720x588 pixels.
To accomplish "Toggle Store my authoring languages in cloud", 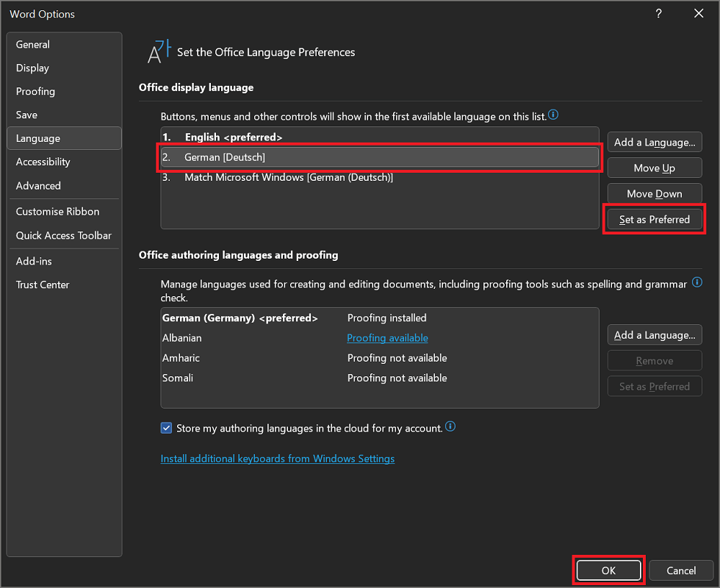I will [x=166, y=428].
